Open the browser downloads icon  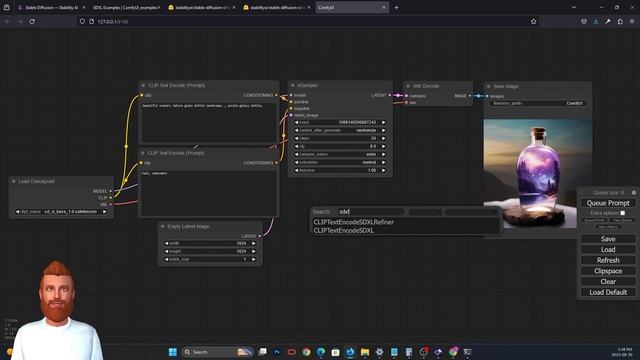tap(596, 21)
